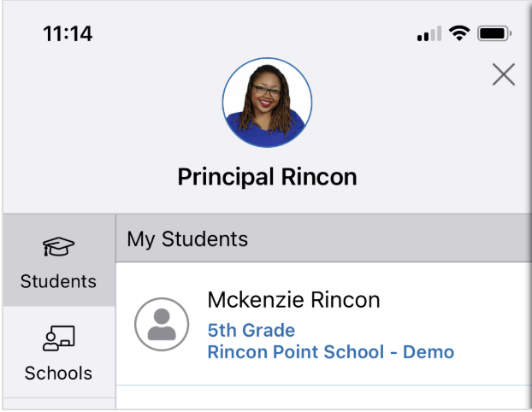Switch to the Schools tab label
This screenshot has width=532, height=412.
(x=58, y=373)
